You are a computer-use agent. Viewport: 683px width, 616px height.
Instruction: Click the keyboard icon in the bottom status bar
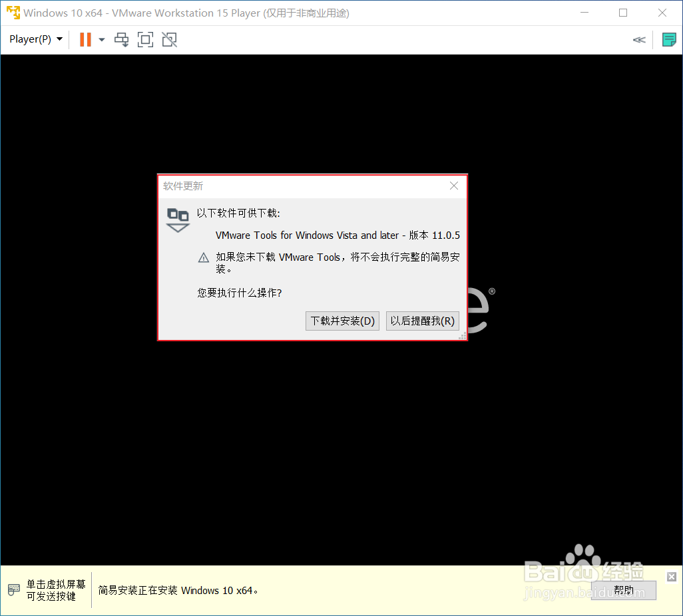pos(14,590)
